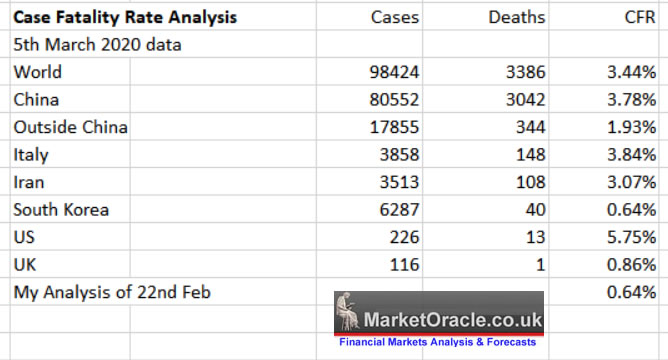Select the Italy row label cell

pyautogui.click(x=70, y=154)
